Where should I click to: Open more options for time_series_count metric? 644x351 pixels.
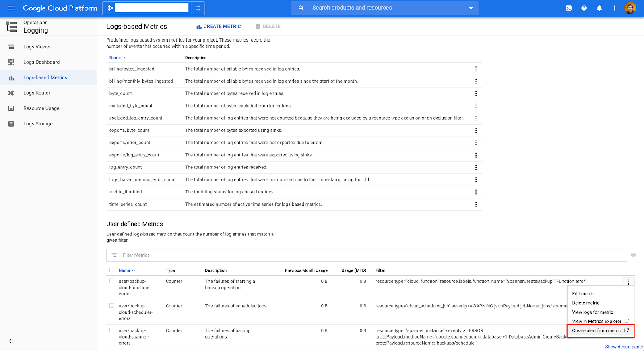[476, 204]
